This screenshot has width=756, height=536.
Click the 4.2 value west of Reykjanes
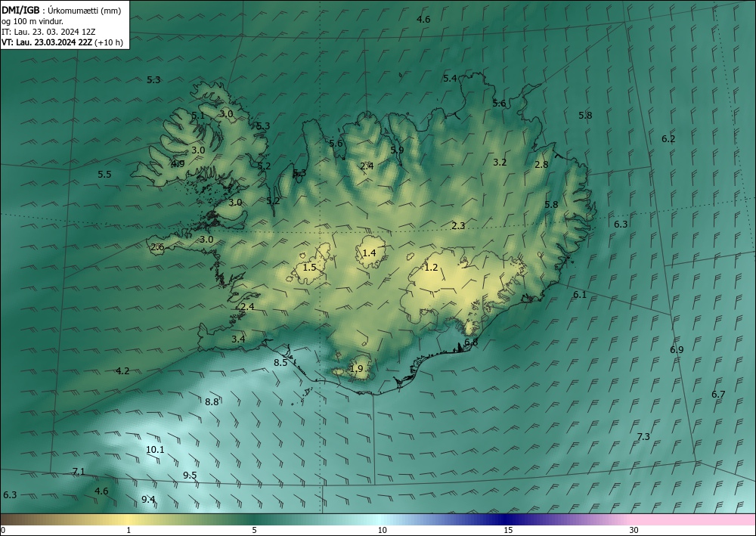(x=123, y=370)
